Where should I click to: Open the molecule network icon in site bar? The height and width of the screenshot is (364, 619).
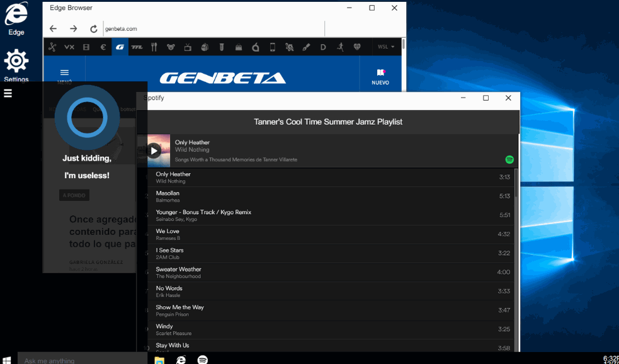click(52, 47)
